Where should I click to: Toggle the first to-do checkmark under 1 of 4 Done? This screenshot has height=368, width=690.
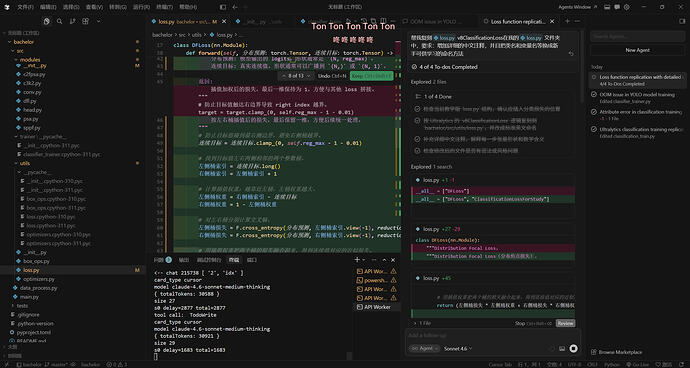tap(417, 109)
